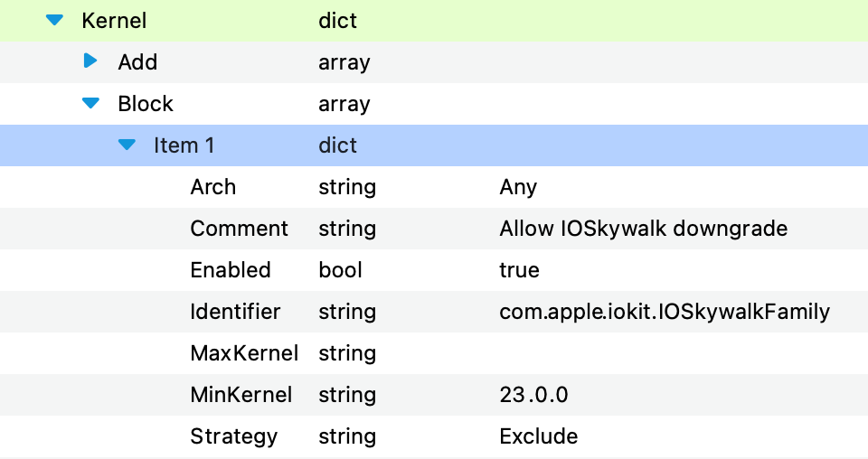Expand the Add array triangle
Screen dimensions: 868x459
coord(90,61)
